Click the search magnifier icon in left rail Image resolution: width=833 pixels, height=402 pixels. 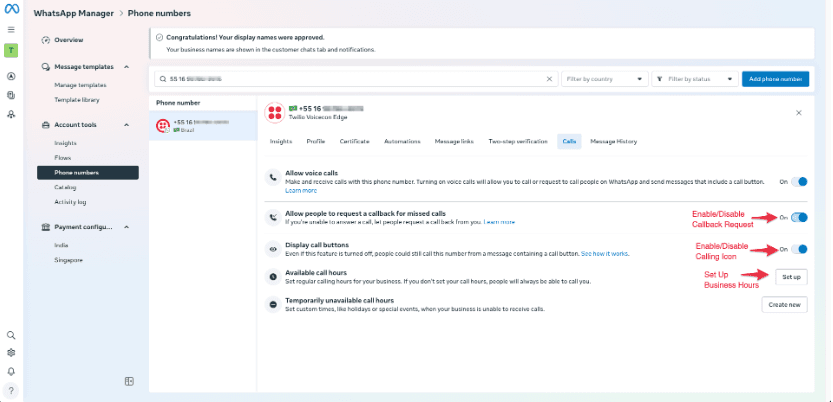pyautogui.click(x=11, y=336)
